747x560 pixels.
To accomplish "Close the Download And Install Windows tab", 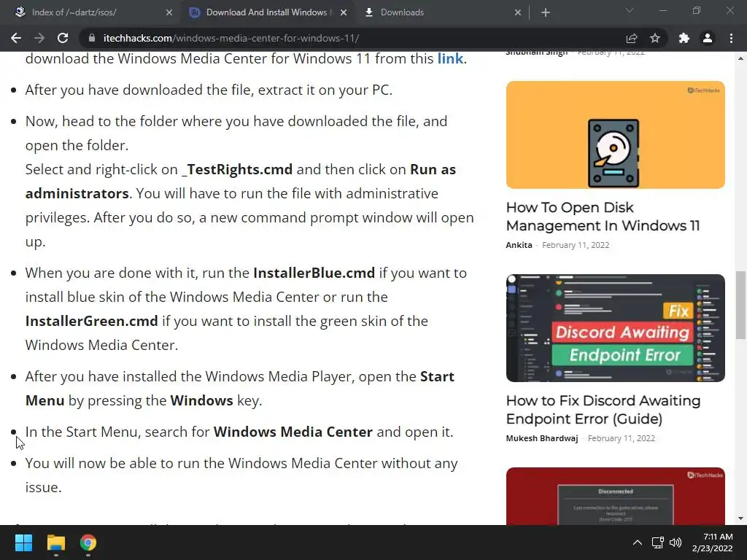I will point(344,12).
